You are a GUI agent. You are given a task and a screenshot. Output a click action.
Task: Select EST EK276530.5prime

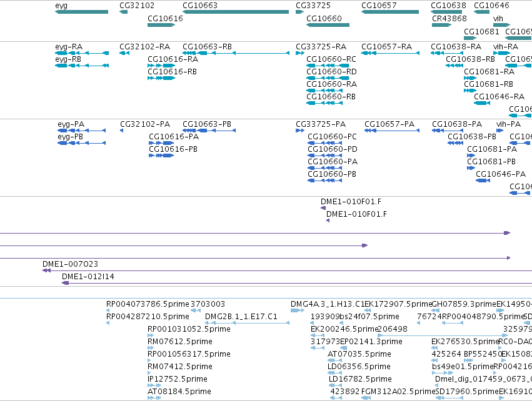433,348
